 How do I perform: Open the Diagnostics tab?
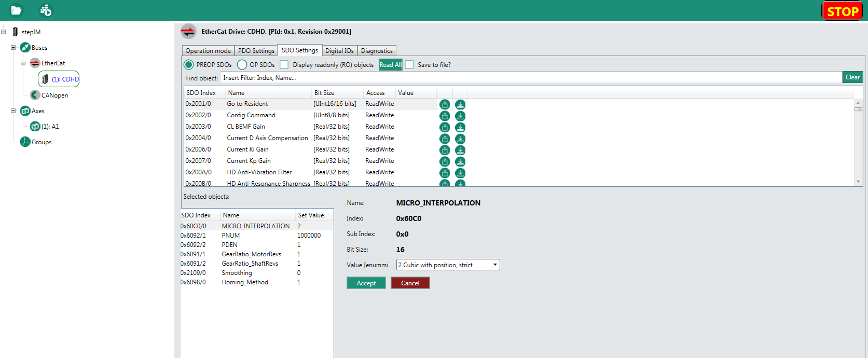click(x=377, y=51)
